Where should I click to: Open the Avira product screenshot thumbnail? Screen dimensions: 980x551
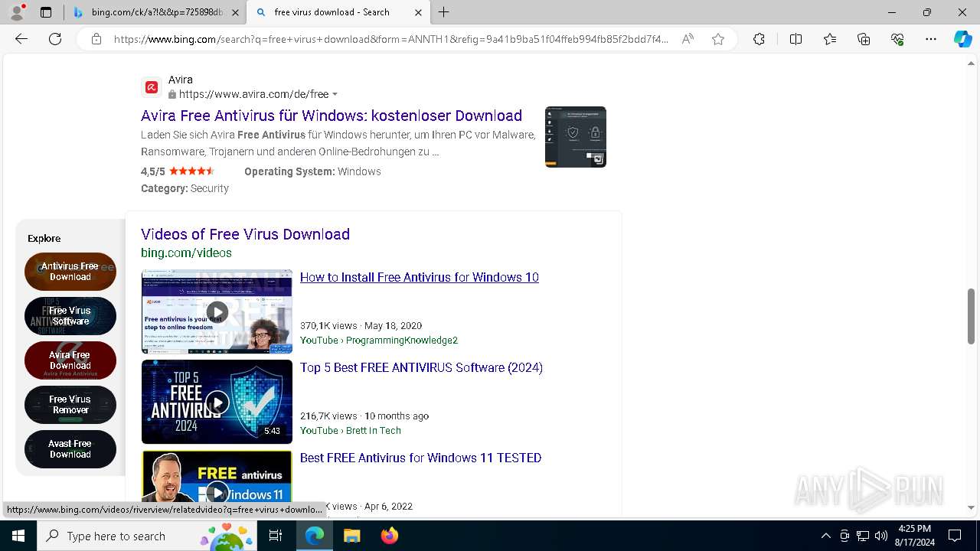click(576, 137)
